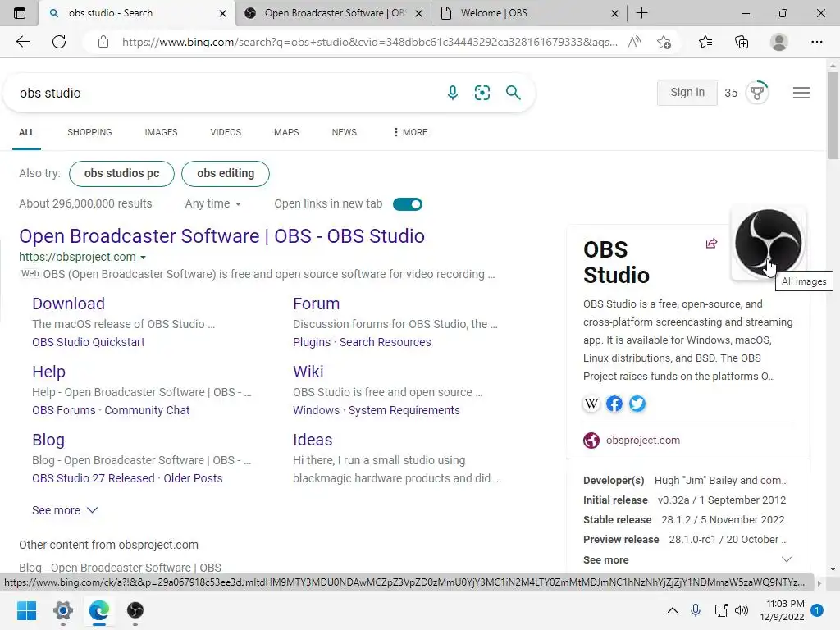
Task: Open the browser profile avatar
Action: [779, 42]
